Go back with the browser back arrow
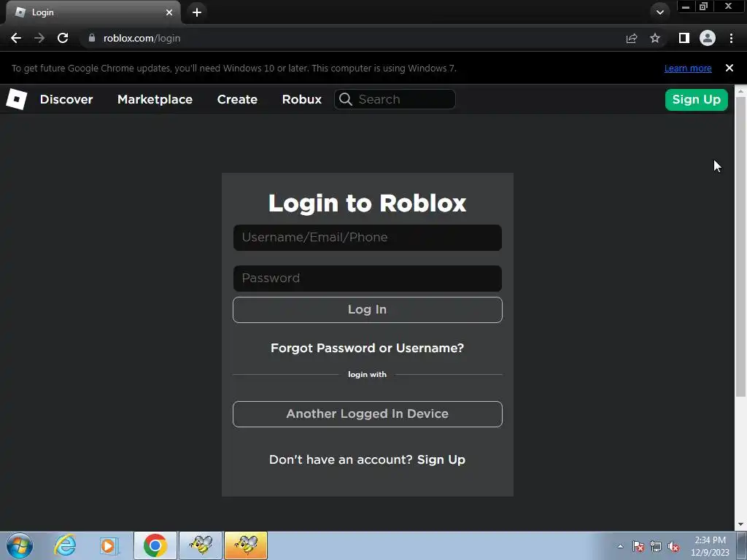Image resolution: width=747 pixels, height=560 pixels. point(16,38)
